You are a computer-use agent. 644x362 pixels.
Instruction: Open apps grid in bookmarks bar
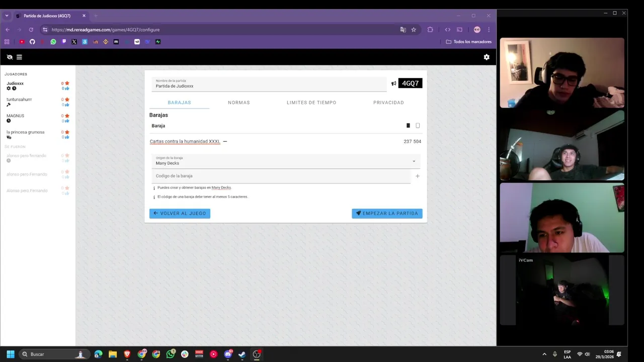7,42
